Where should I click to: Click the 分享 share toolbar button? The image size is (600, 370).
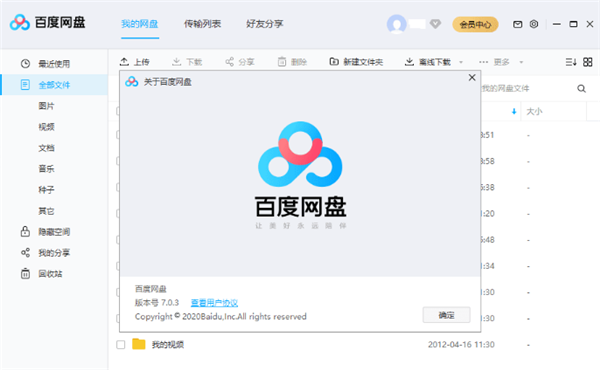240,62
